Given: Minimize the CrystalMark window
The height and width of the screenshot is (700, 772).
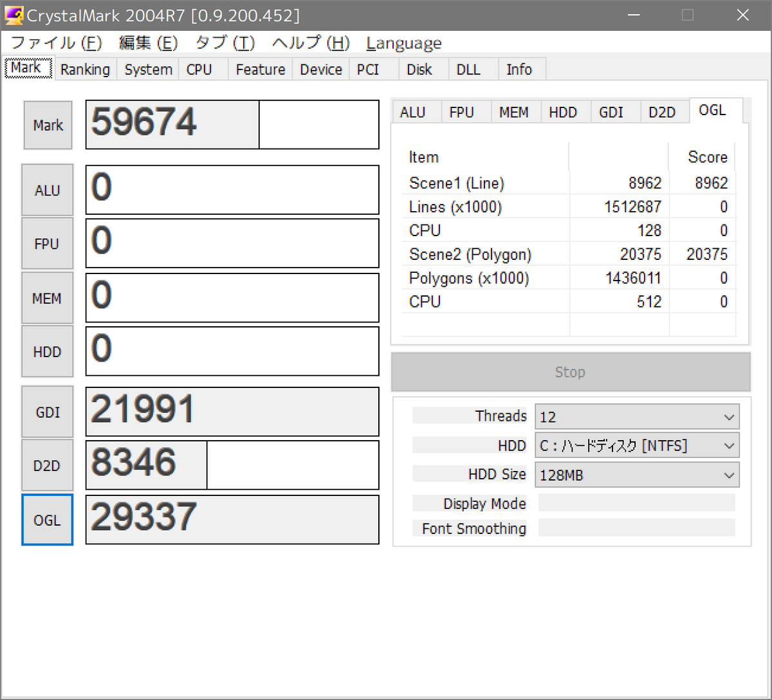Looking at the screenshot, I should point(632,15).
